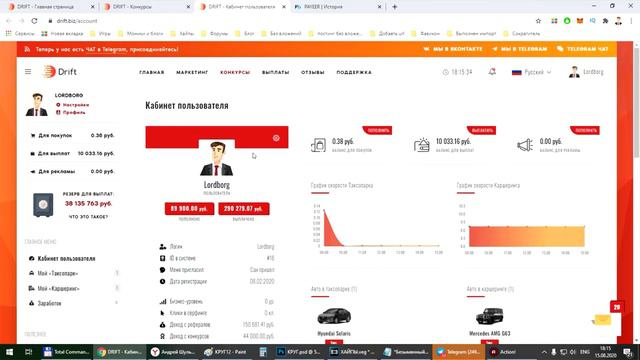Click the safe icon in reserve block

point(43,204)
